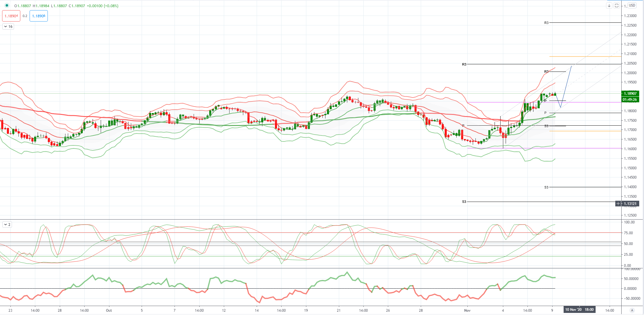Expand the collapsed 16 indicators legend
The height and width of the screenshot is (315, 644).
pos(8,27)
